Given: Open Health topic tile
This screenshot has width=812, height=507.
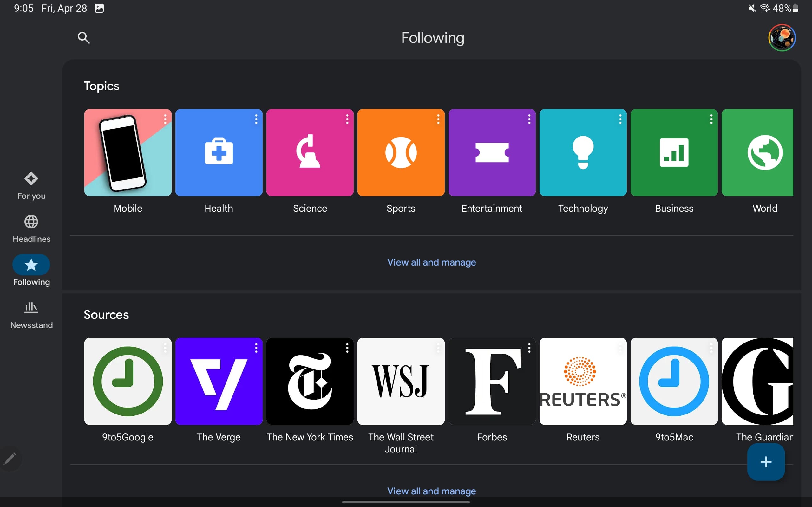Looking at the screenshot, I should point(219,152).
